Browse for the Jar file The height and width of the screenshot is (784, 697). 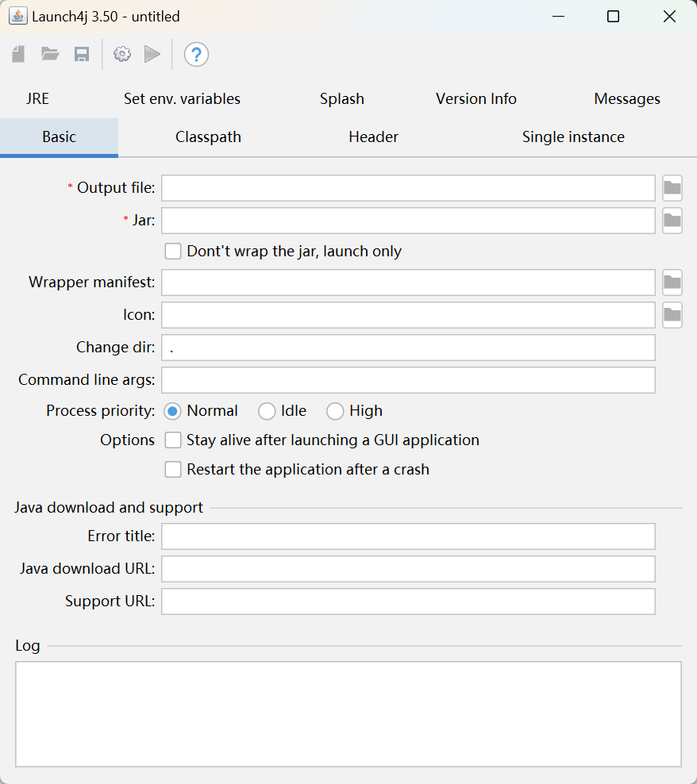coord(672,221)
